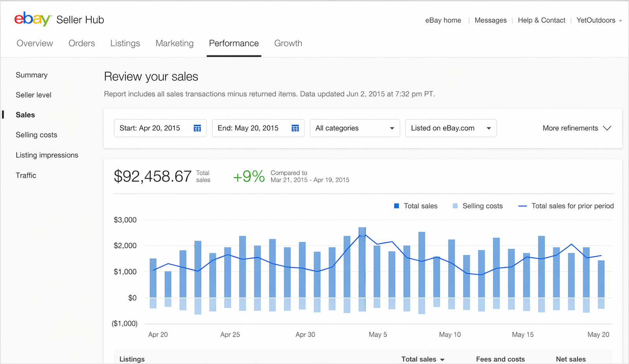Click the +9% comparison value
629x364 pixels.
click(249, 176)
